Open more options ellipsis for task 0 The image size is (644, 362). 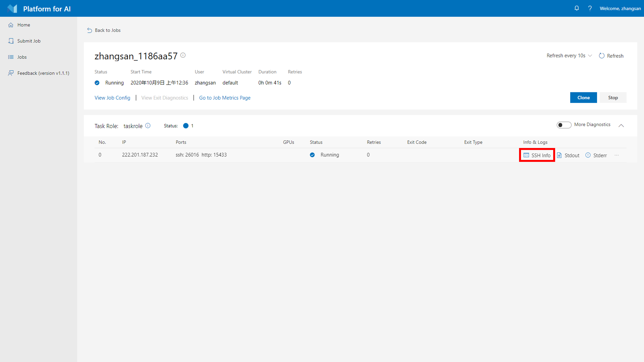tap(616, 155)
